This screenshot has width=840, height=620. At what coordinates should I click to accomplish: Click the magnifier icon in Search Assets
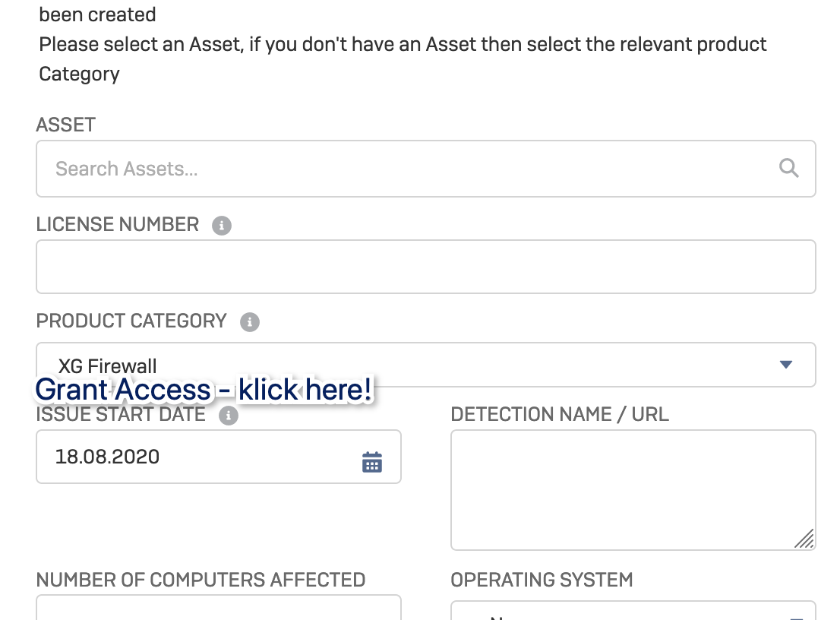pos(788,168)
